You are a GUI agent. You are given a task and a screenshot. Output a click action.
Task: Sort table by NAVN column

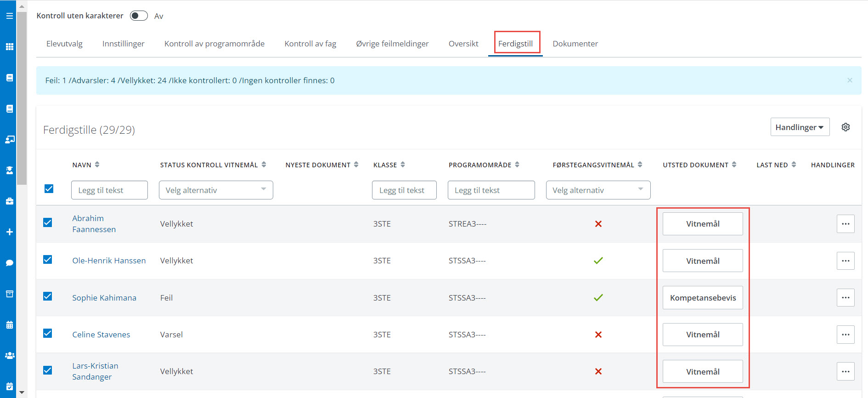click(x=97, y=165)
